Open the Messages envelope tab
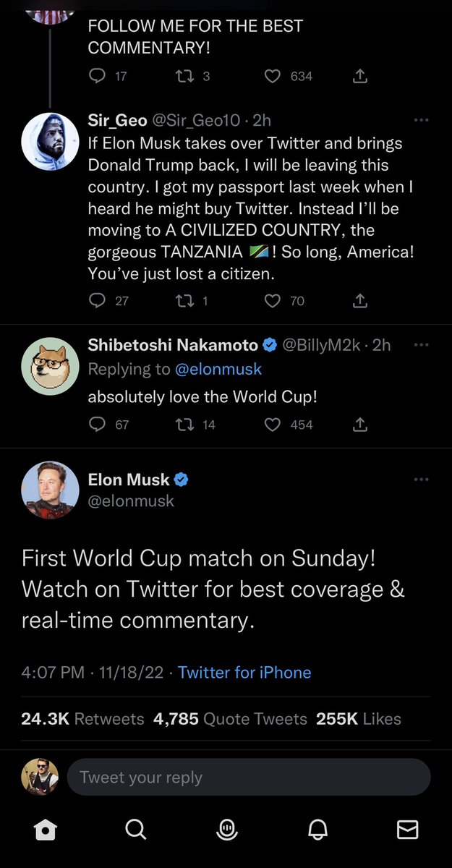 pyautogui.click(x=408, y=830)
